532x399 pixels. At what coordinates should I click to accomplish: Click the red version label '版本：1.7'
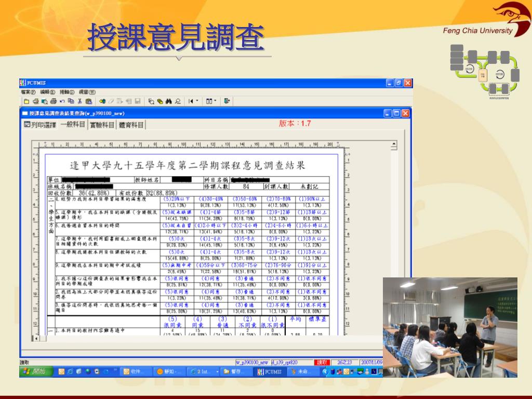point(295,124)
